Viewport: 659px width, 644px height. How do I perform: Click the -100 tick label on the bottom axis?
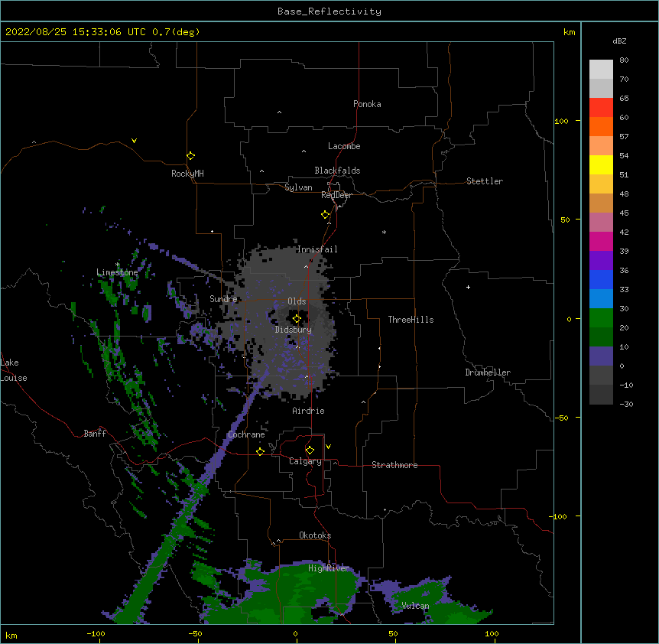click(96, 633)
